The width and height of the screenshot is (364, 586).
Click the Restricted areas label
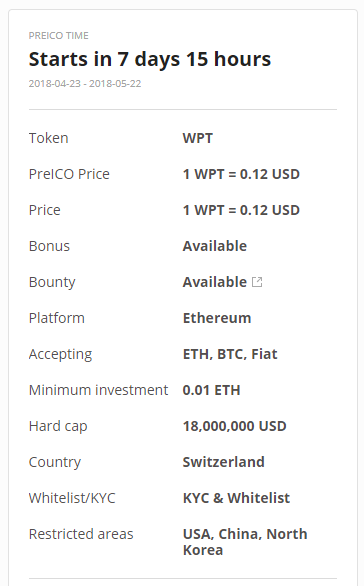(x=81, y=534)
